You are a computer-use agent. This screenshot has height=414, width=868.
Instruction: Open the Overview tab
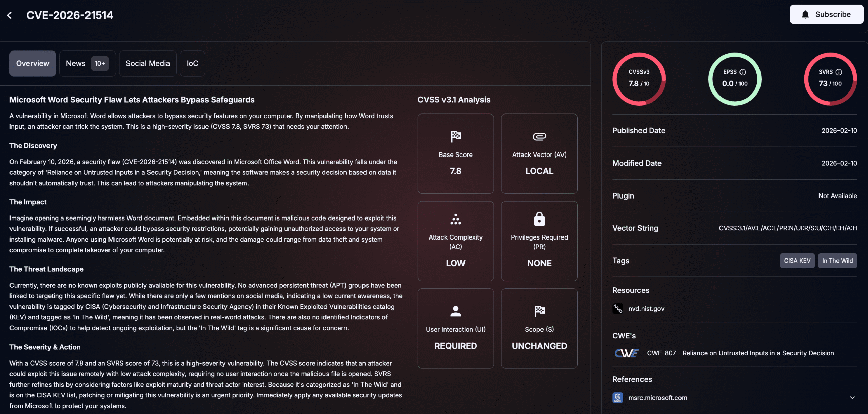(33, 63)
